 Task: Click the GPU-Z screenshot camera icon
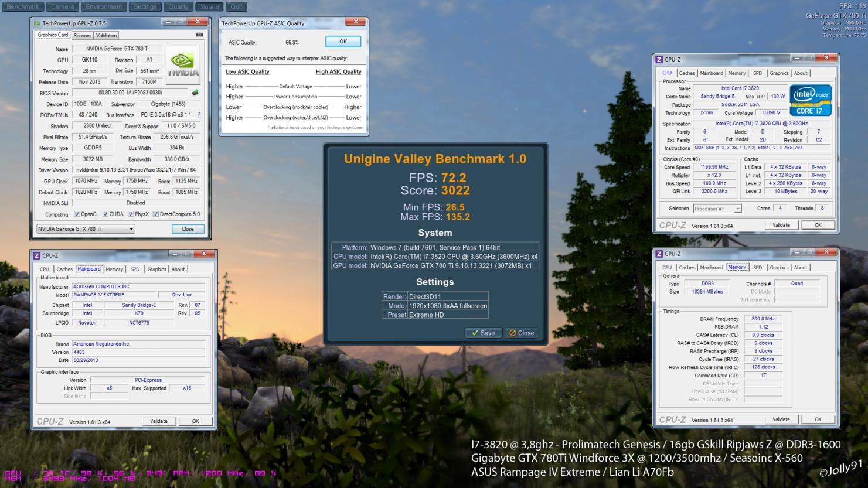point(199,35)
